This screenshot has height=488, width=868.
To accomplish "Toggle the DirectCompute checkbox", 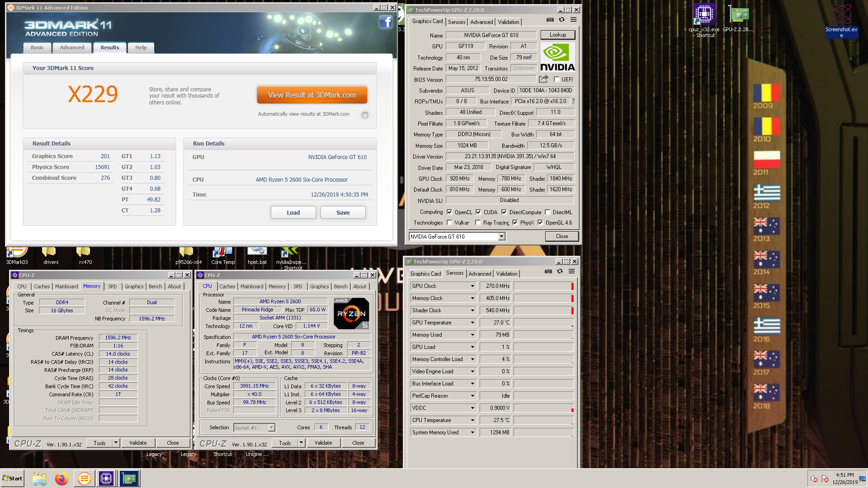I will pyautogui.click(x=504, y=212).
